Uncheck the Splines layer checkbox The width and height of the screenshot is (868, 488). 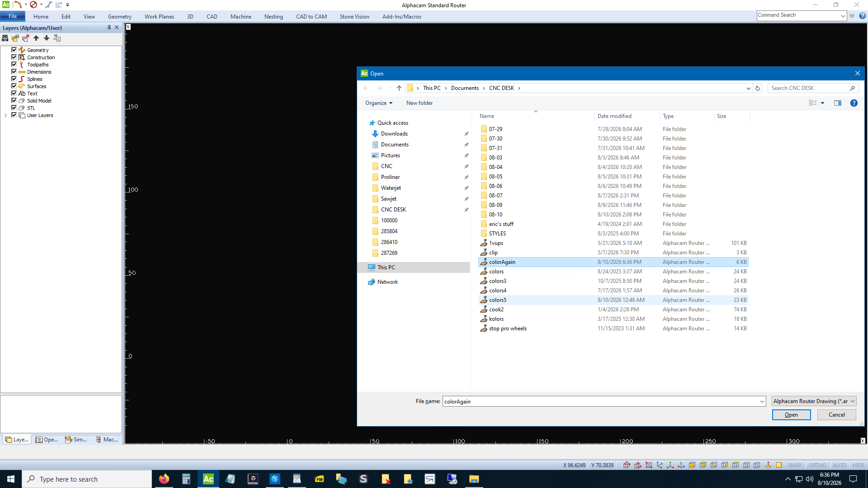coord(14,79)
